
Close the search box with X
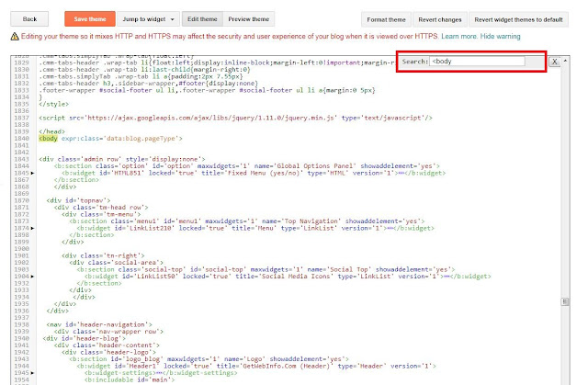(554, 62)
